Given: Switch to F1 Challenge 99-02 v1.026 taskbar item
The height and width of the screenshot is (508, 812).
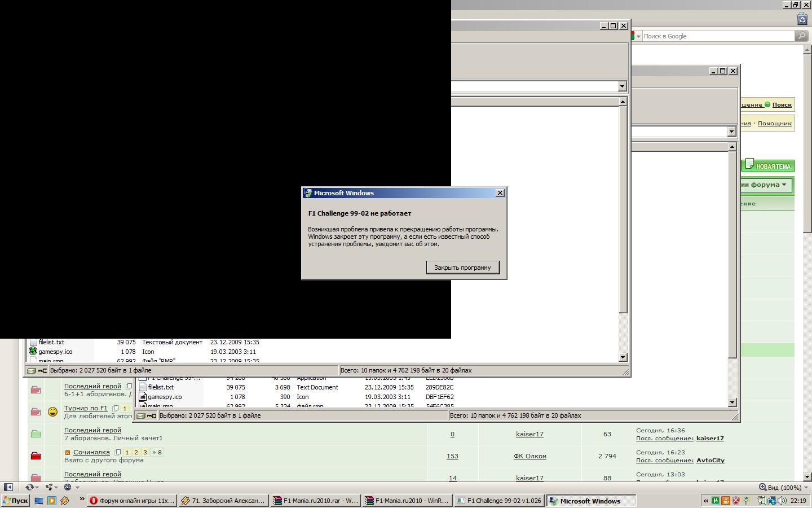Looking at the screenshot, I should pos(498,501).
